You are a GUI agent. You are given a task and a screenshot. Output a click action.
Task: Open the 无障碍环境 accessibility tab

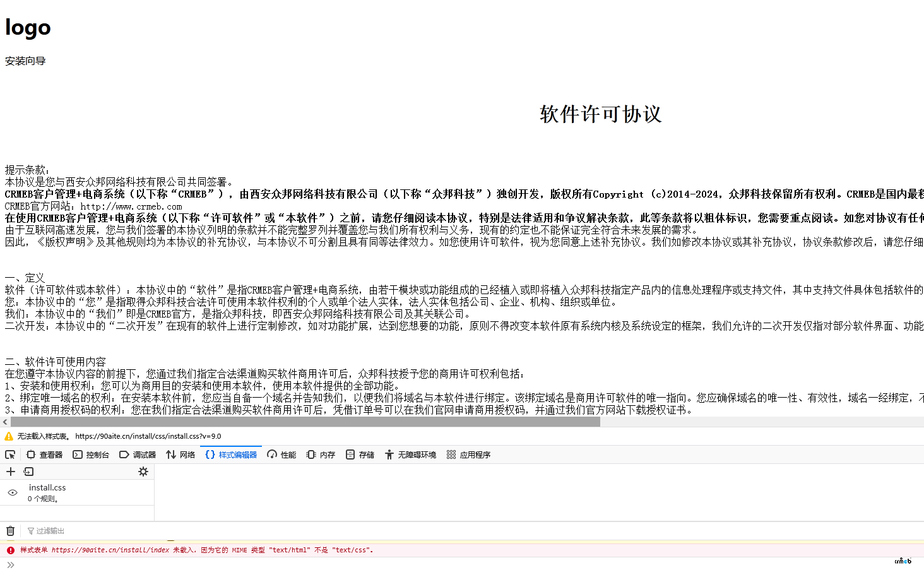pos(410,454)
